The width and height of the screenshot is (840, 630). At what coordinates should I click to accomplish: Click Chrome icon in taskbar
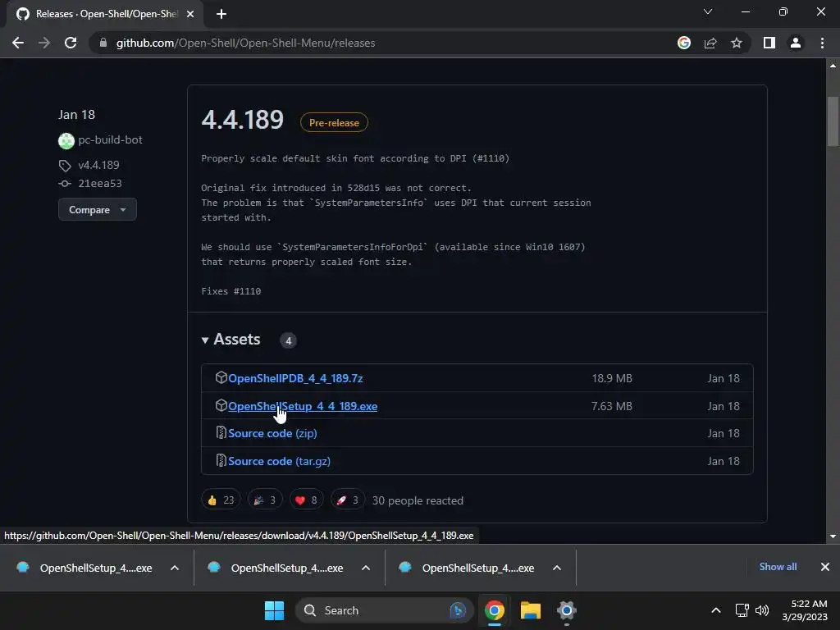click(x=495, y=610)
